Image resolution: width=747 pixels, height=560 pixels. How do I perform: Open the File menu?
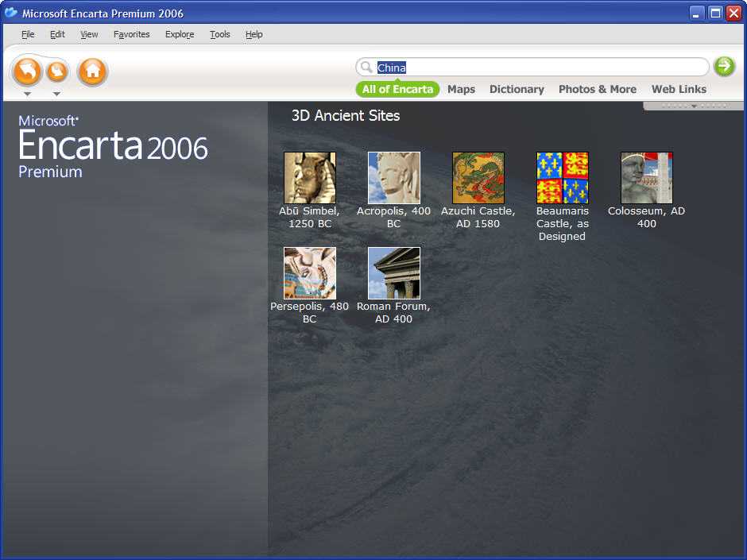tap(28, 34)
